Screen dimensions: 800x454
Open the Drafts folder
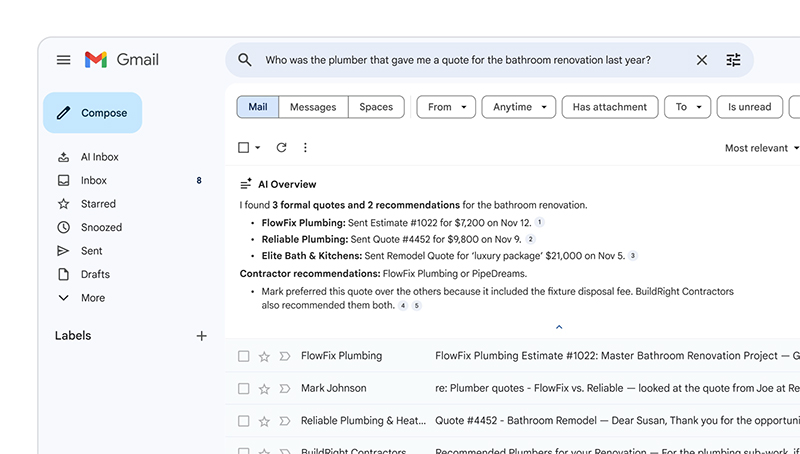click(95, 274)
